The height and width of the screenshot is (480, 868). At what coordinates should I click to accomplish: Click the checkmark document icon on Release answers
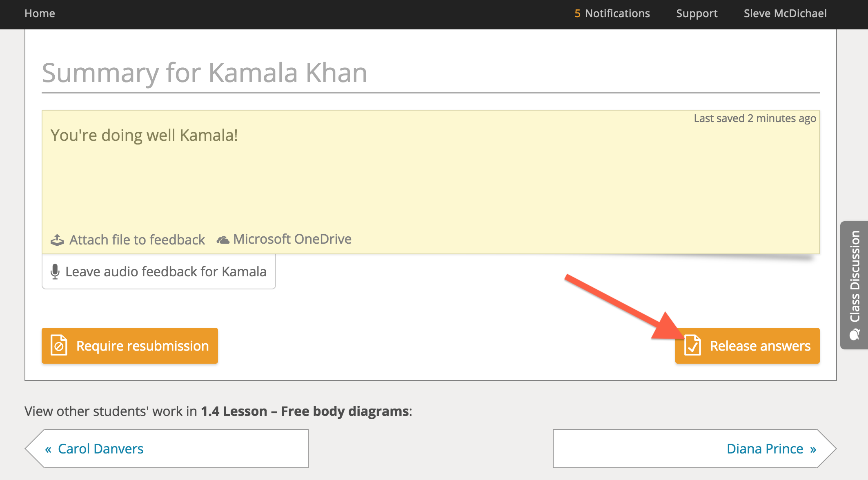692,345
